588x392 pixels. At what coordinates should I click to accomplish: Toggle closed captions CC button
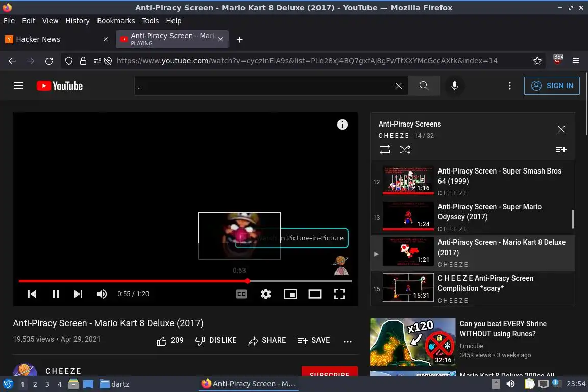click(x=241, y=294)
